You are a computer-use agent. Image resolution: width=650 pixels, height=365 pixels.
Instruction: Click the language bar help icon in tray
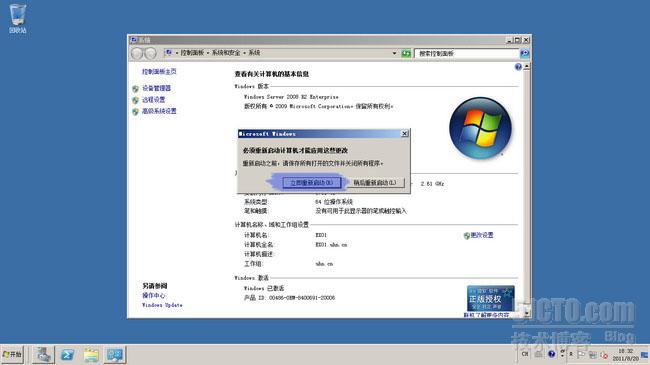[x=551, y=354]
